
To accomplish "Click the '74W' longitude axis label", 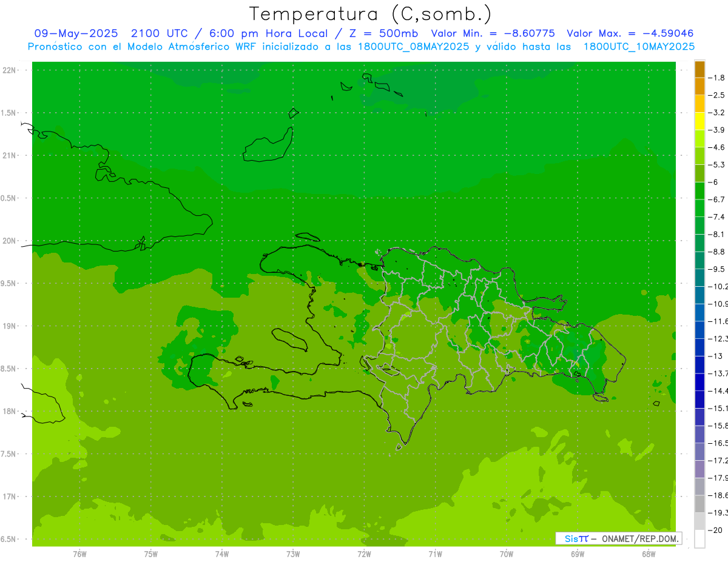I will click(x=222, y=554).
